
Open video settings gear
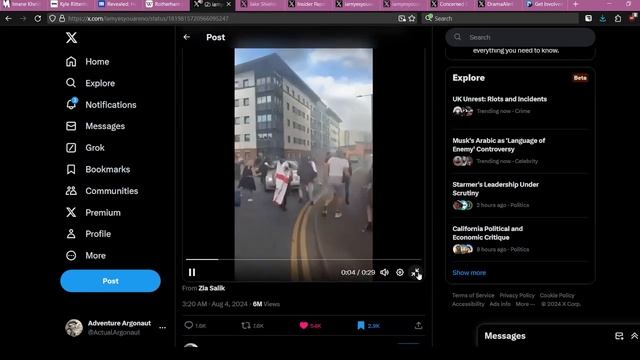pos(400,272)
